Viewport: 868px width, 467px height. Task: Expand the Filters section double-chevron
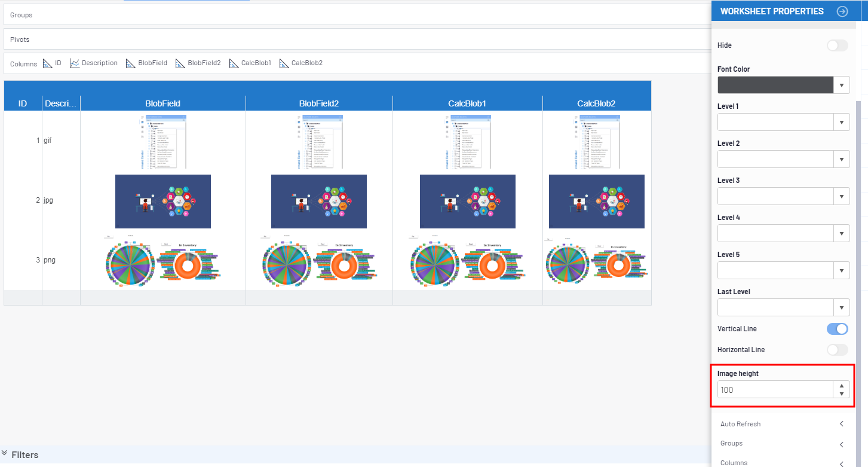coord(5,454)
